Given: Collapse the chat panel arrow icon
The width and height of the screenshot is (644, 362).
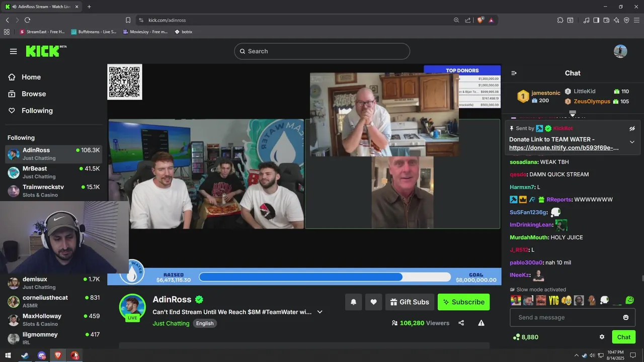Looking at the screenshot, I should click(x=514, y=73).
